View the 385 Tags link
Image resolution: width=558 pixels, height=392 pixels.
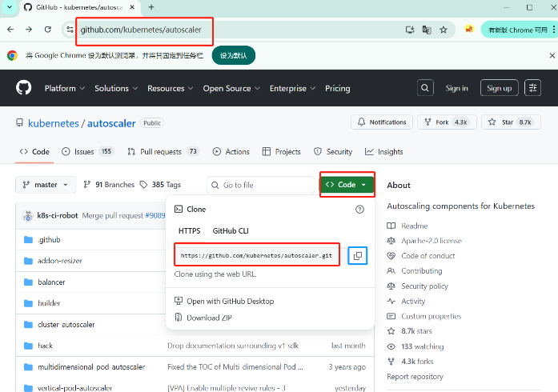coord(160,185)
